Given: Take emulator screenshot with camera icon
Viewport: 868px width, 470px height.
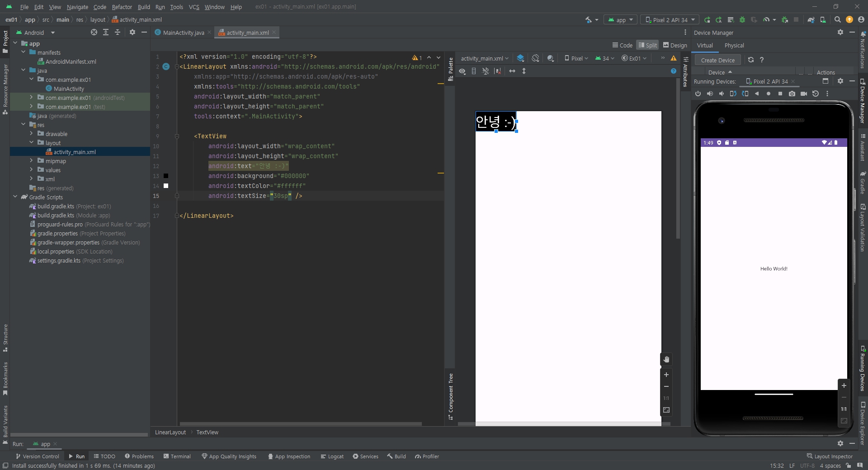Looking at the screenshot, I should 792,94.
